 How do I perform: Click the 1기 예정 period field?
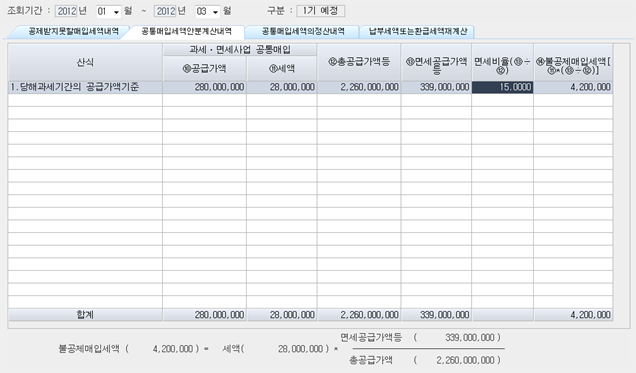[320, 11]
